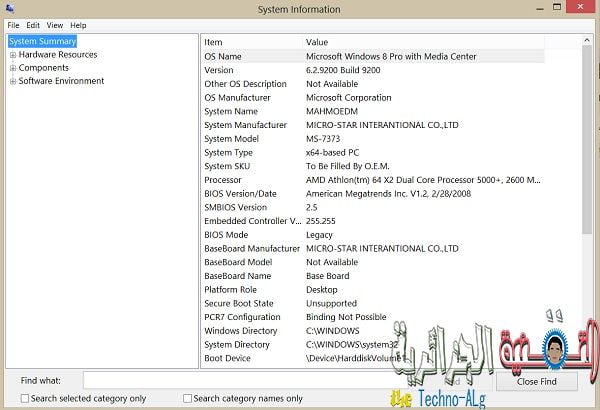Click the Item column header
The height and width of the screenshot is (410, 600).
tap(252, 42)
